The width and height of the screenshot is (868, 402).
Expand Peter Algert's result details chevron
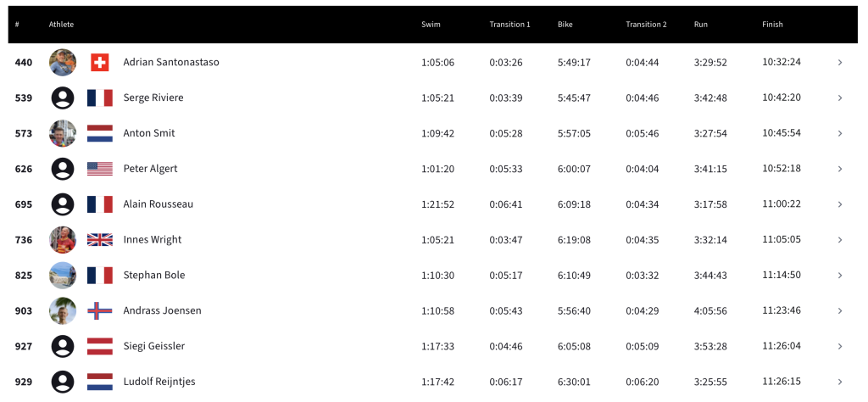[x=839, y=169]
